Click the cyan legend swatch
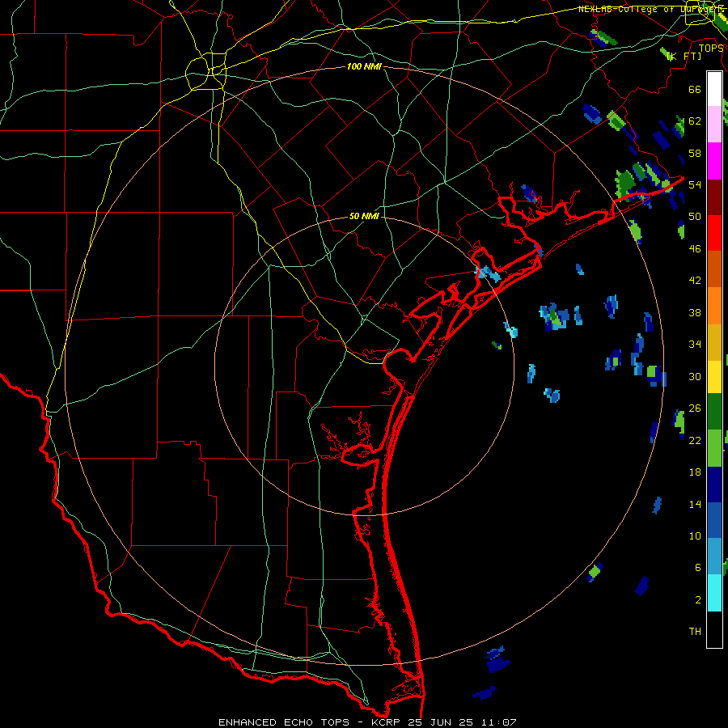728x728 pixels. click(714, 593)
